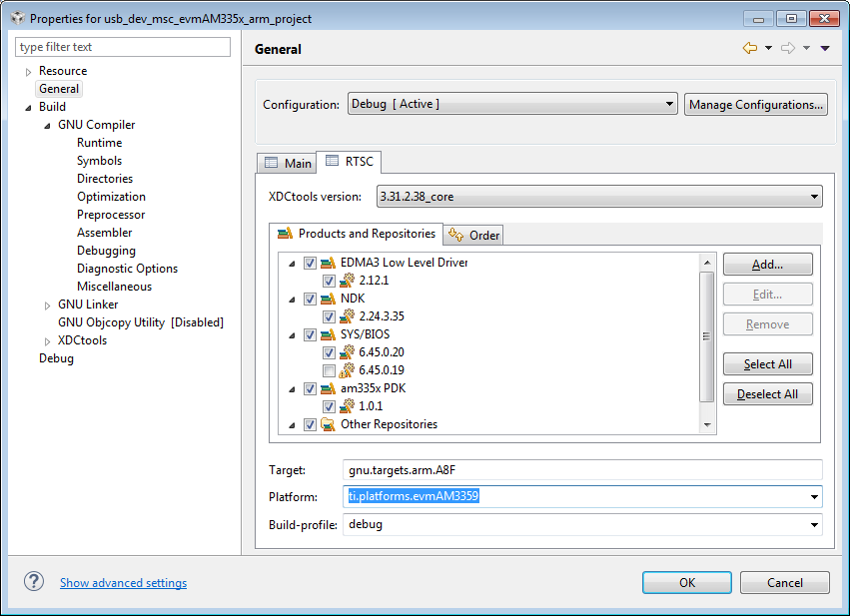This screenshot has width=850, height=616.
Task: Click the 6.45.0.19 version warning icon
Action: [347, 370]
